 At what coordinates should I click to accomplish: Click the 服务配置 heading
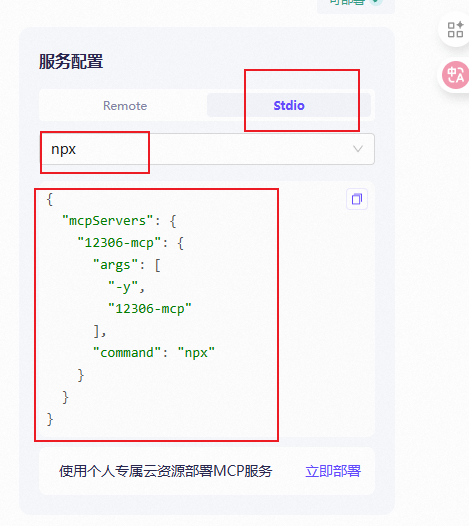coord(71,61)
